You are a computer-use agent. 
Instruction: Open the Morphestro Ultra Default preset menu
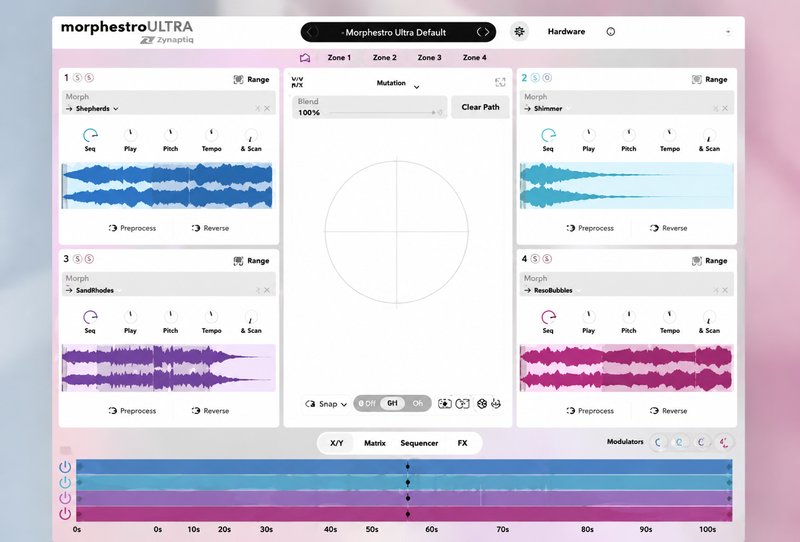(395, 32)
